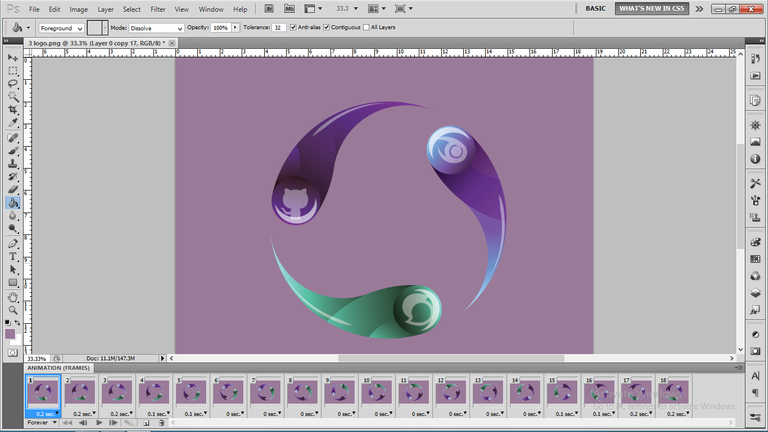Duplicate the selected animation frame
The width and height of the screenshot is (768, 432).
coord(146,423)
